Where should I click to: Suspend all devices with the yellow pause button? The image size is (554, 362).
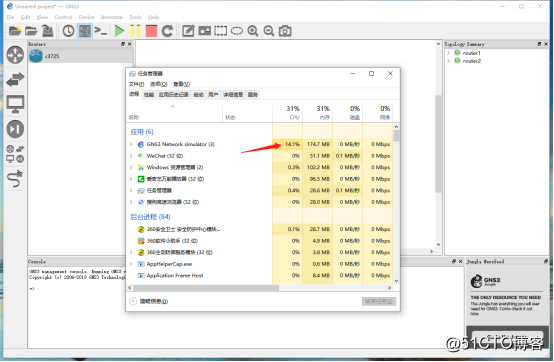point(135,31)
